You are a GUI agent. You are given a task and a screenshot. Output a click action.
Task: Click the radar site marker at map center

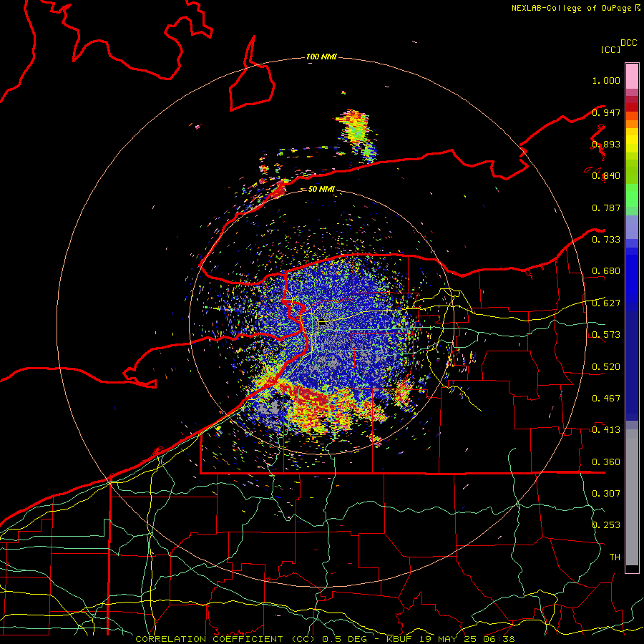pos(323,323)
